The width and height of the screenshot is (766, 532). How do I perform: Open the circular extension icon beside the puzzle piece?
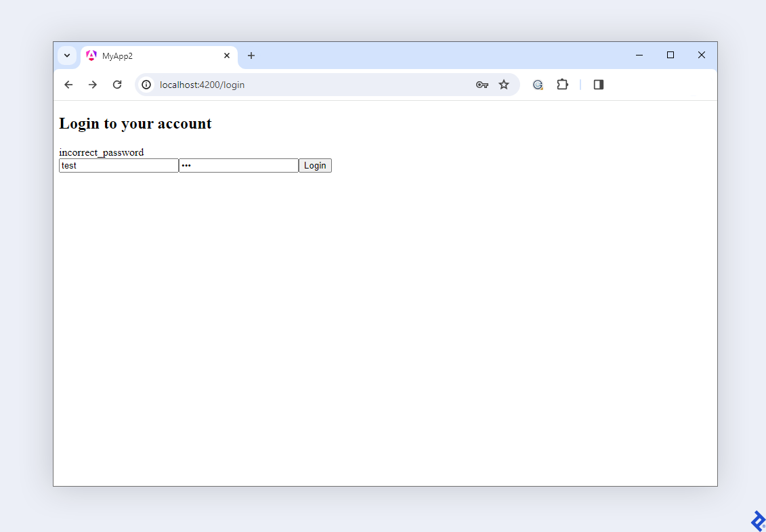click(538, 85)
